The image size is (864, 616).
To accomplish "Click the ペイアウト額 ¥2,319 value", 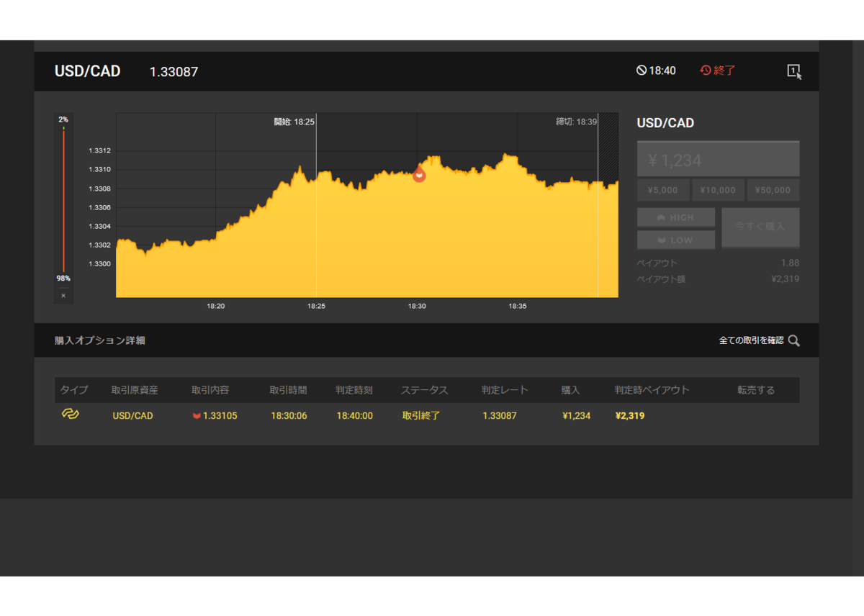I will click(785, 278).
